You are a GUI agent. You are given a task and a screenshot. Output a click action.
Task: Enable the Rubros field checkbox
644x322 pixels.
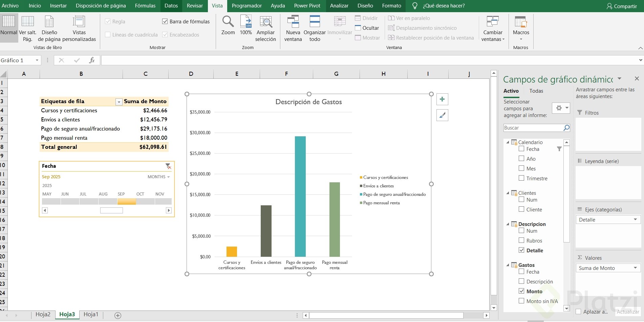tap(521, 240)
